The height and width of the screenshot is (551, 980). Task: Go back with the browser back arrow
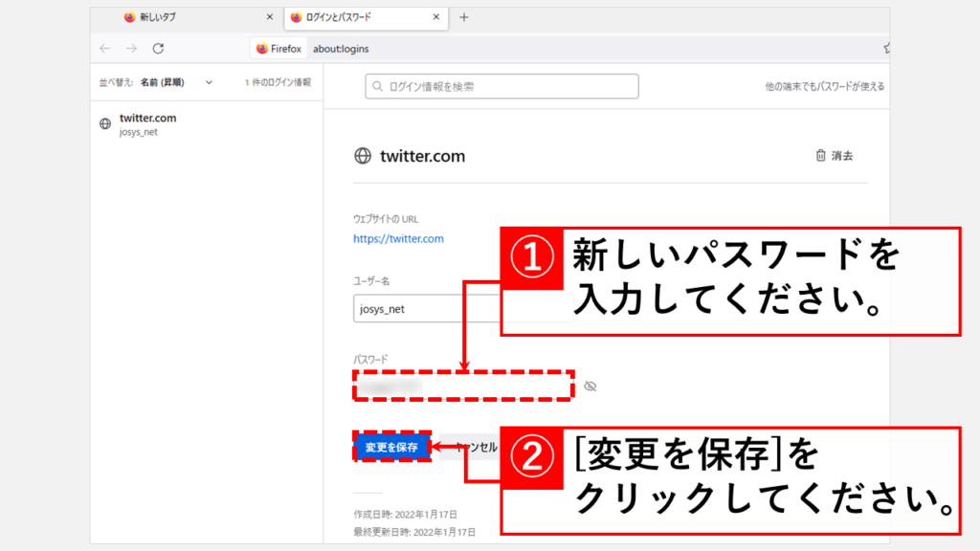click(105, 48)
